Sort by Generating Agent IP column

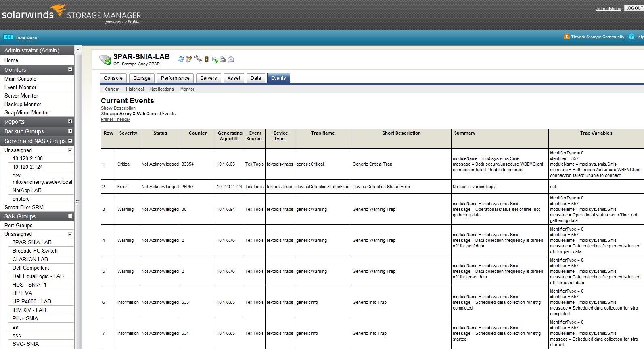tap(230, 136)
